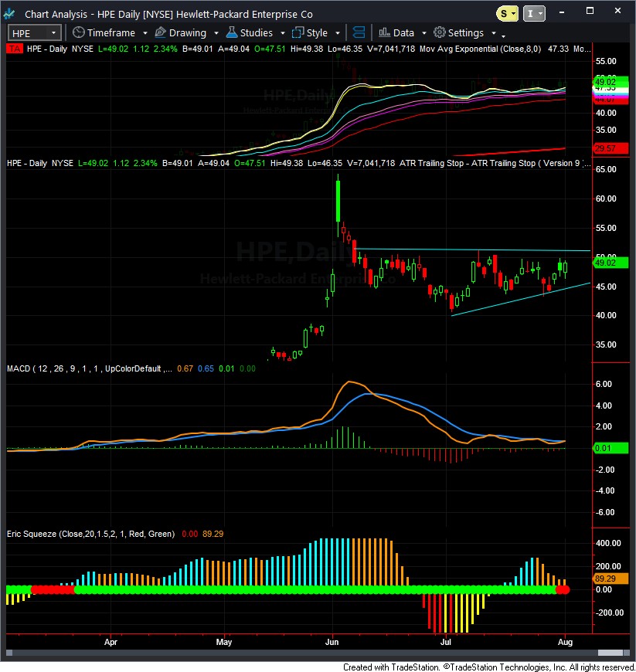This screenshot has width=636, height=672.
Task: Click the Style icon in toolbar
Action: (298, 33)
